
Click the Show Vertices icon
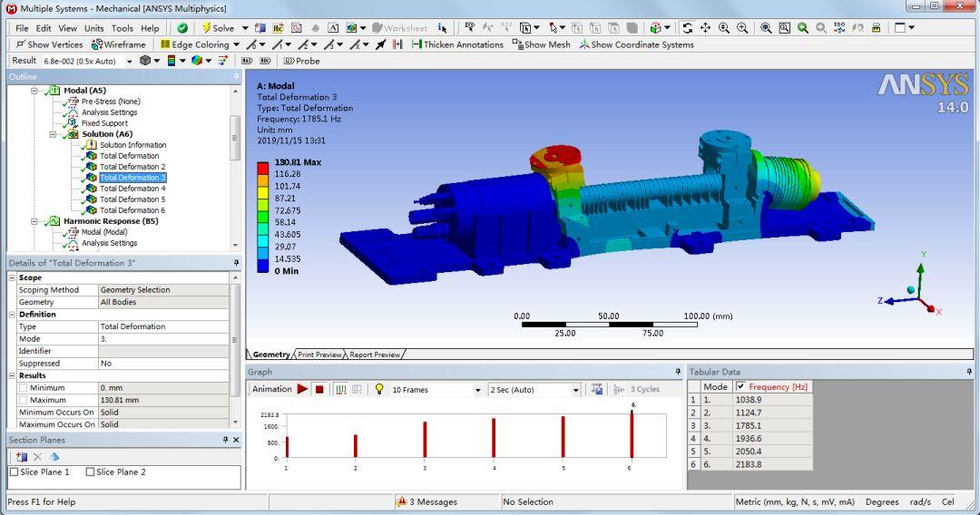pyautogui.click(x=49, y=44)
